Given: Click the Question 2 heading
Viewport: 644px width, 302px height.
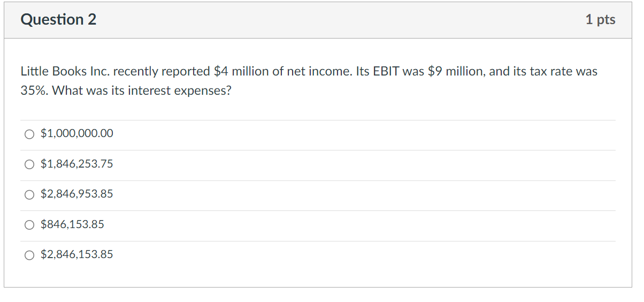Looking at the screenshot, I should tap(58, 20).
